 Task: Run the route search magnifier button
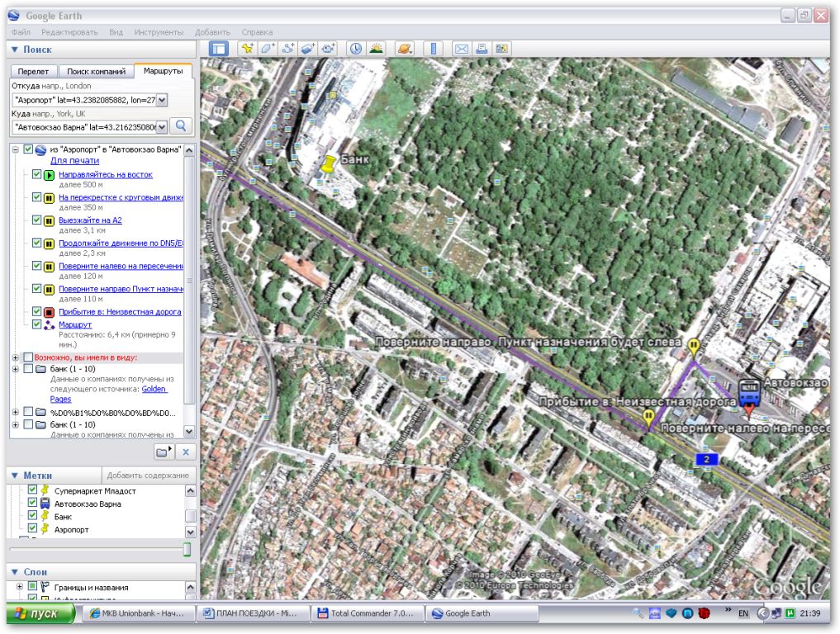click(181, 125)
